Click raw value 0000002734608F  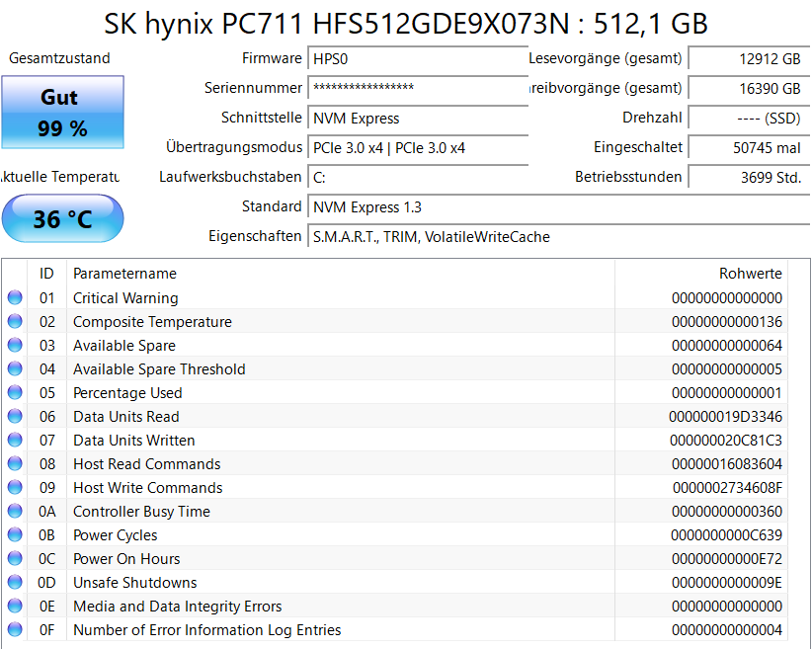tap(727, 488)
